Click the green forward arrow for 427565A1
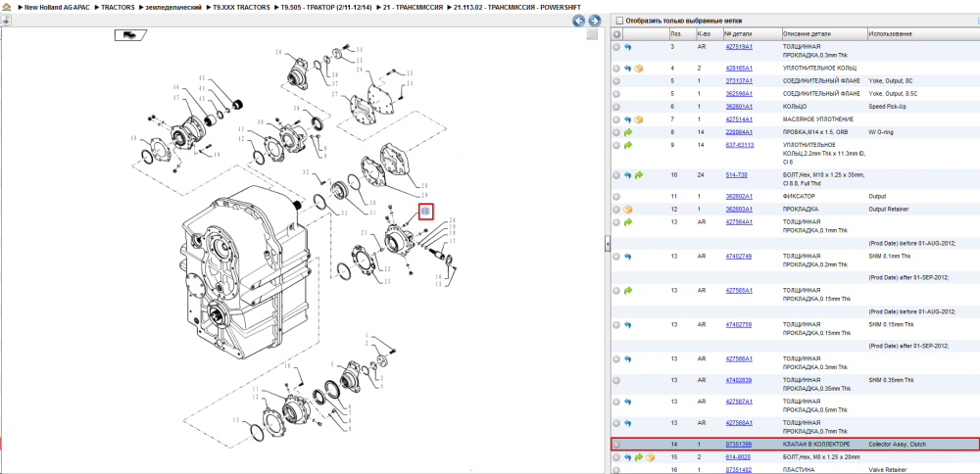The height and width of the screenshot is (474, 980). click(627, 291)
